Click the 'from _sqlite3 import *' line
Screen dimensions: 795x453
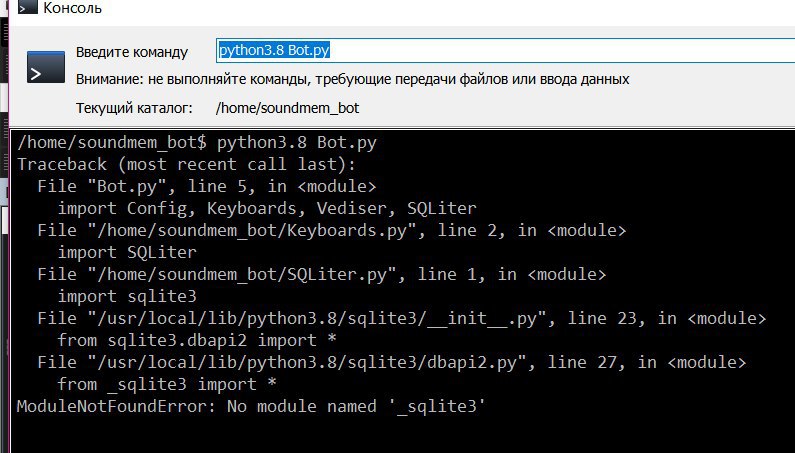tap(167, 384)
